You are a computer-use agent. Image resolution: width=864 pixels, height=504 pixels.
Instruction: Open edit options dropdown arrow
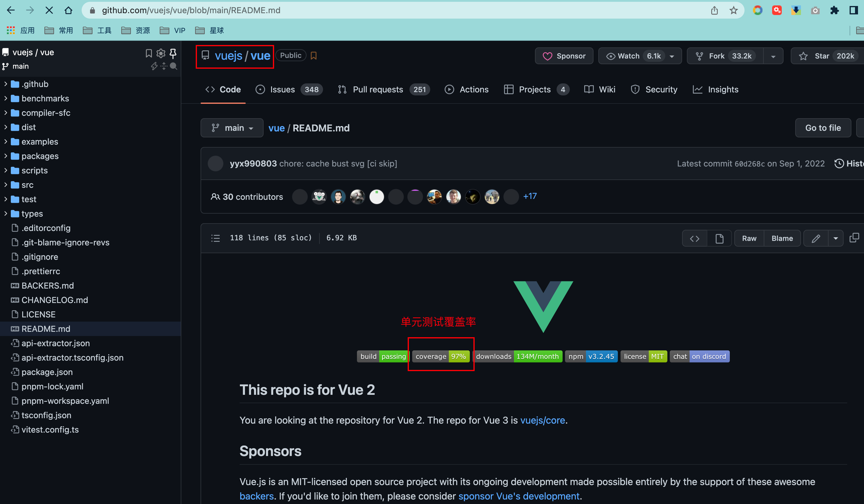pyautogui.click(x=835, y=238)
